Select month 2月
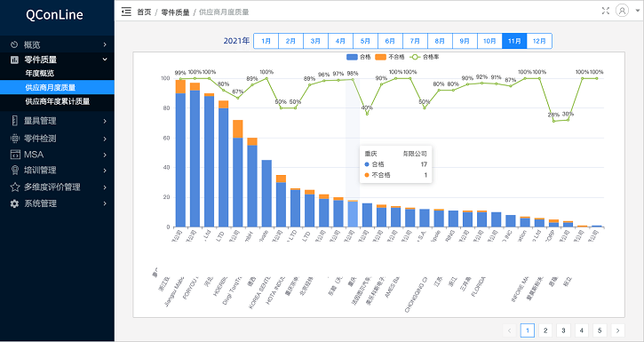Image resolution: width=644 pixels, height=342 pixels. click(x=290, y=41)
